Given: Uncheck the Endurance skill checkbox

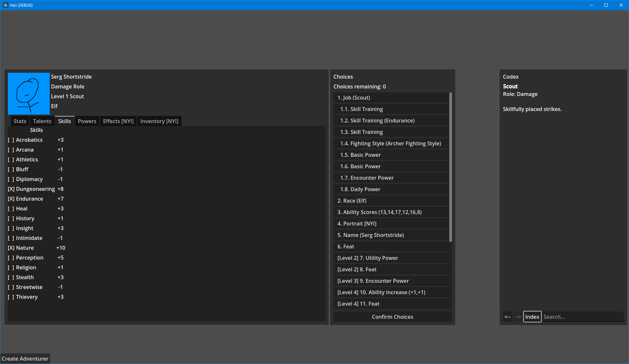Looking at the screenshot, I should [x=11, y=199].
